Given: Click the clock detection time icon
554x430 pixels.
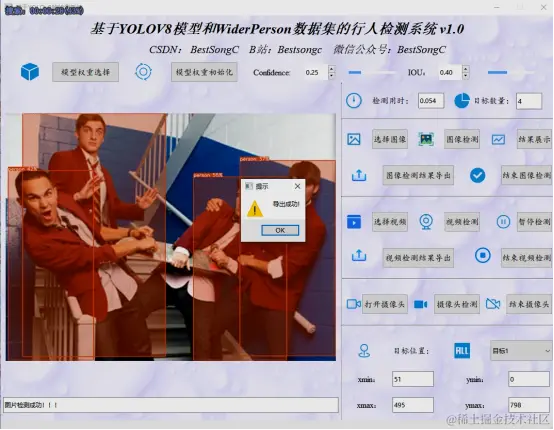Looking at the screenshot, I should point(354,101).
